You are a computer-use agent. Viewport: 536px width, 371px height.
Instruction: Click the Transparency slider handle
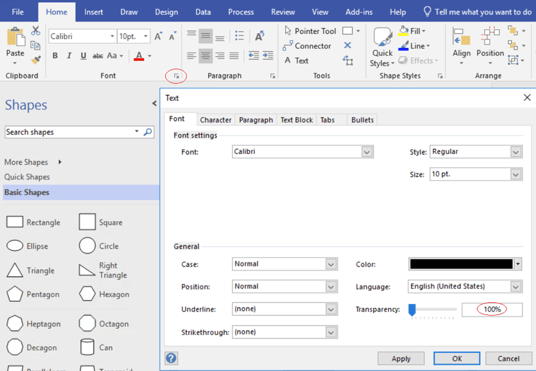(x=412, y=309)
